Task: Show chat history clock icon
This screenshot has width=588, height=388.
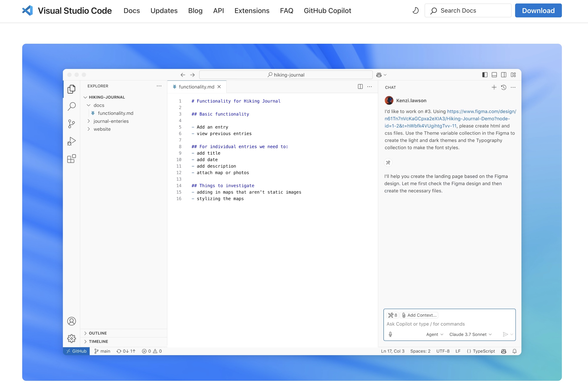Action: tap(504, 87)
